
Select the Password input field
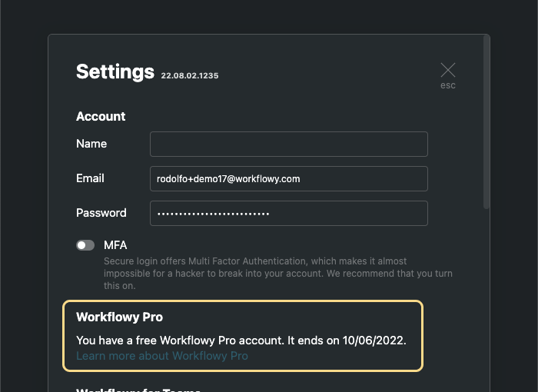pos(288,213)
